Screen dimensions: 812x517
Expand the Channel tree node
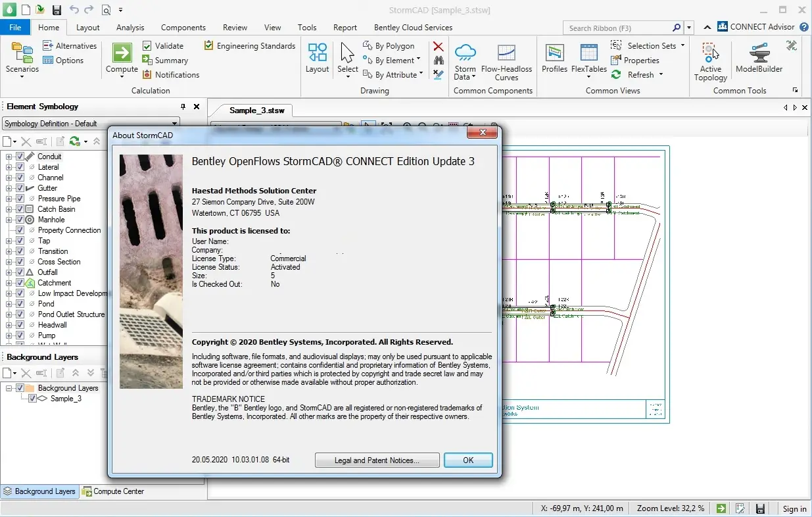(x=9, y=178)
